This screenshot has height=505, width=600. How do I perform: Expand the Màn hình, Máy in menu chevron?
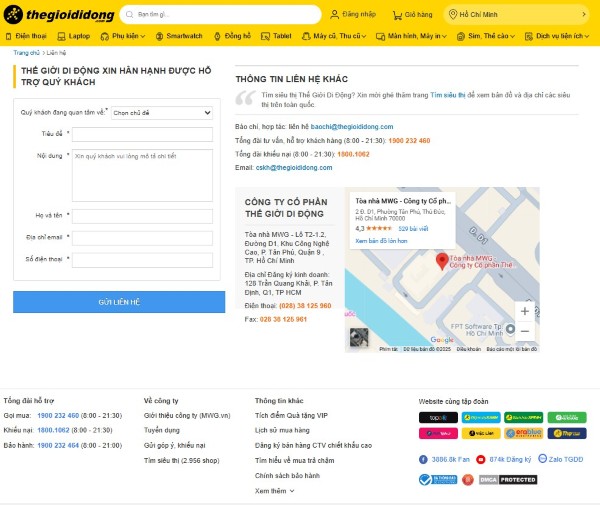point(444,36)
